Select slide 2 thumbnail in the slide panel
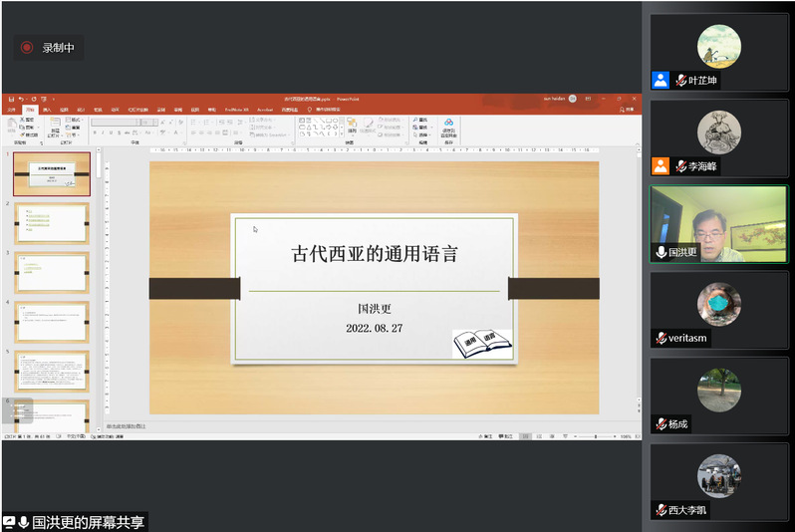 52,223
